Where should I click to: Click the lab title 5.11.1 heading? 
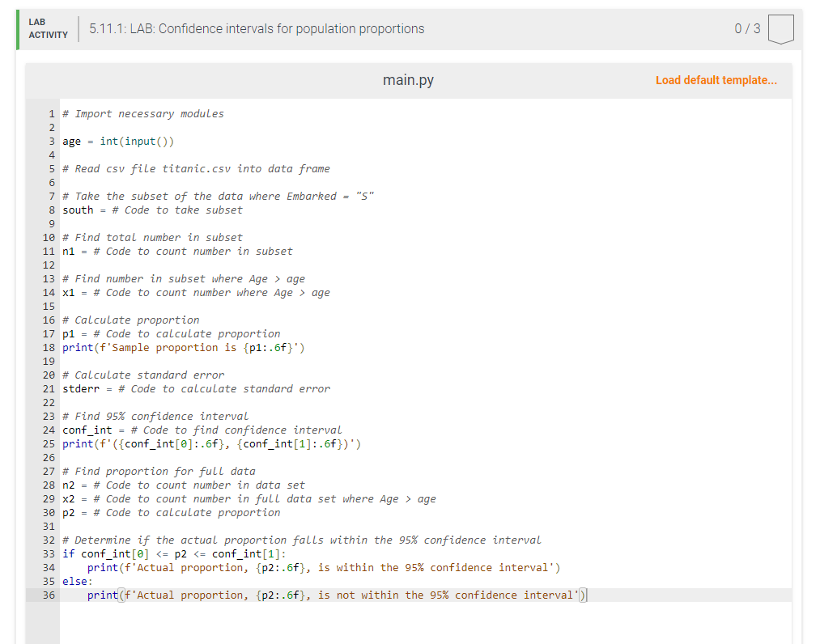tap(255, 28)
